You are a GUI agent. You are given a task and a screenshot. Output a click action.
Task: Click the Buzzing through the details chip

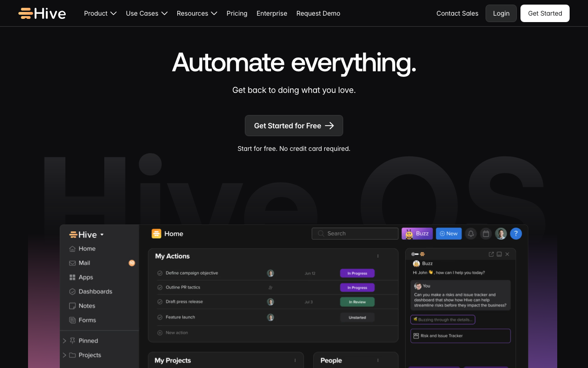442,320
